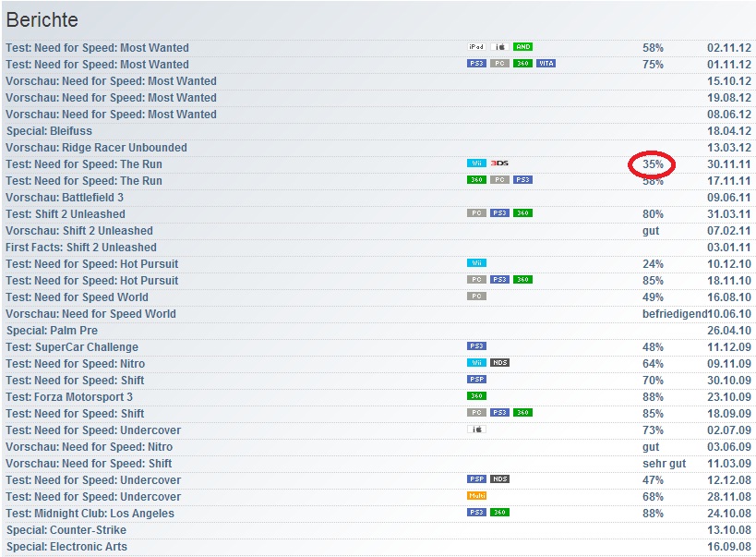
Task: Click the PS3 badge for Midnight Club
Action: [x=476, y=513]
